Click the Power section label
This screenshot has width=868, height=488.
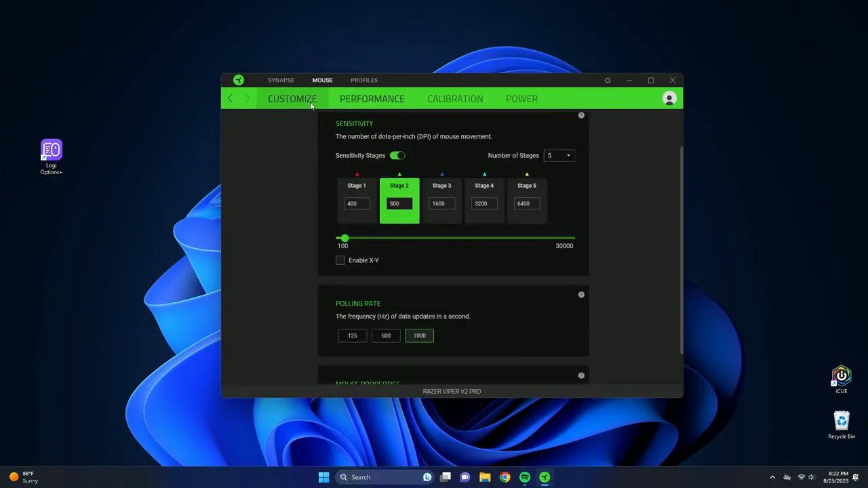(x=521, y=98)
